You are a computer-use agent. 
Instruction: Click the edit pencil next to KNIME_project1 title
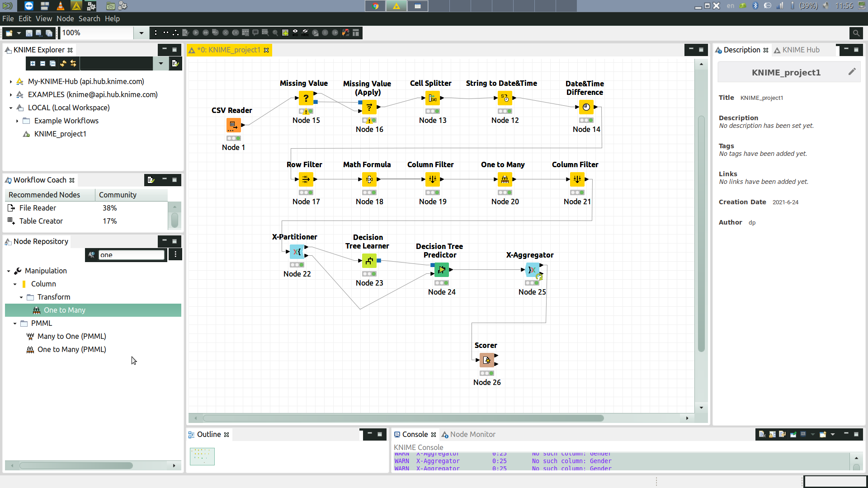(x=853, y=71)
